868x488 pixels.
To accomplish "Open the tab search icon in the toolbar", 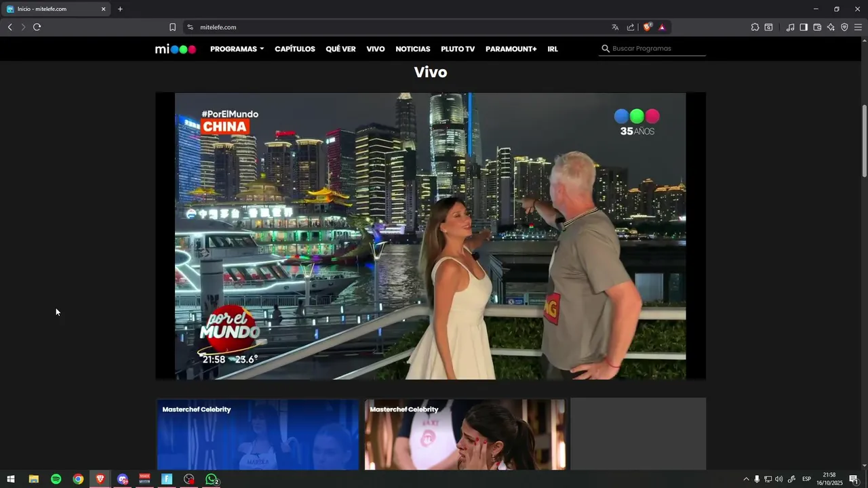I will click(768, 27).
